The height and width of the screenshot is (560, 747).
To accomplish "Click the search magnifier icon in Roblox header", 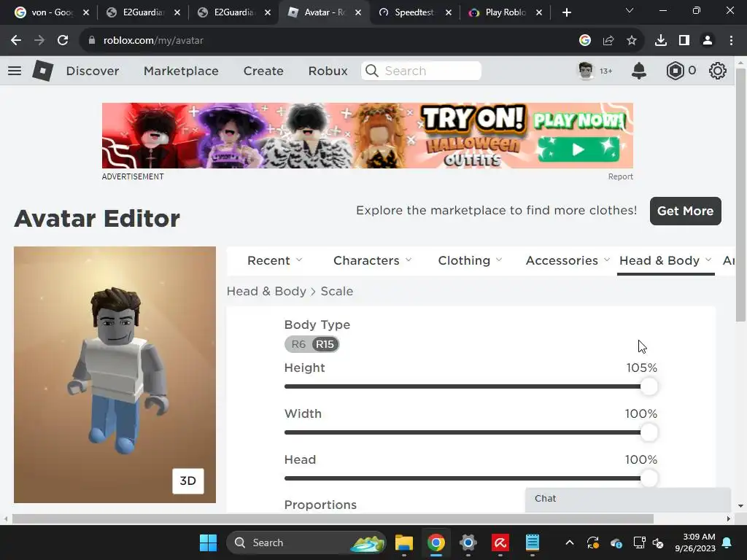I will [371, 71].
